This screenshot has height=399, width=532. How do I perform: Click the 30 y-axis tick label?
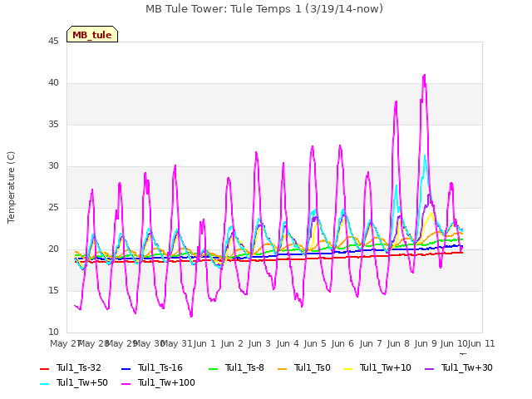(53, 166)
